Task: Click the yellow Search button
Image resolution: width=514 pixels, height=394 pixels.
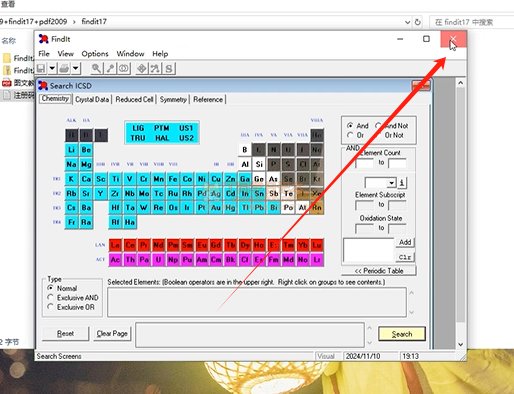Action: pos(402,334)
